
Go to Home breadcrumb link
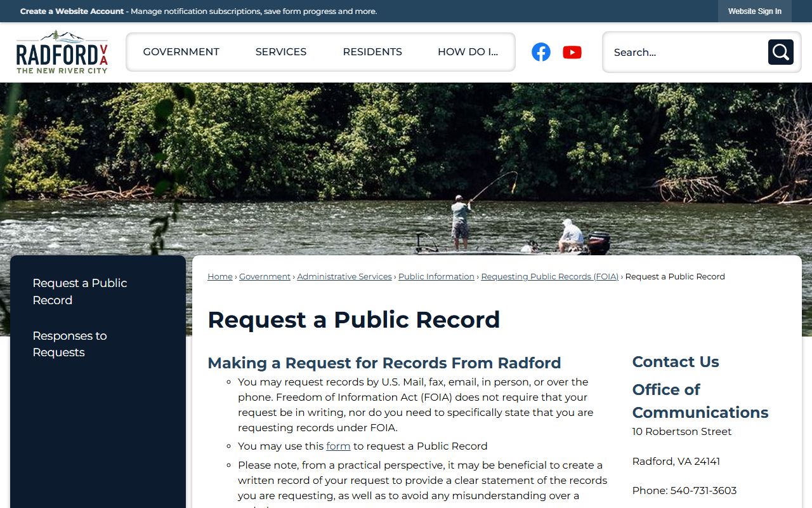coord(220,277)
